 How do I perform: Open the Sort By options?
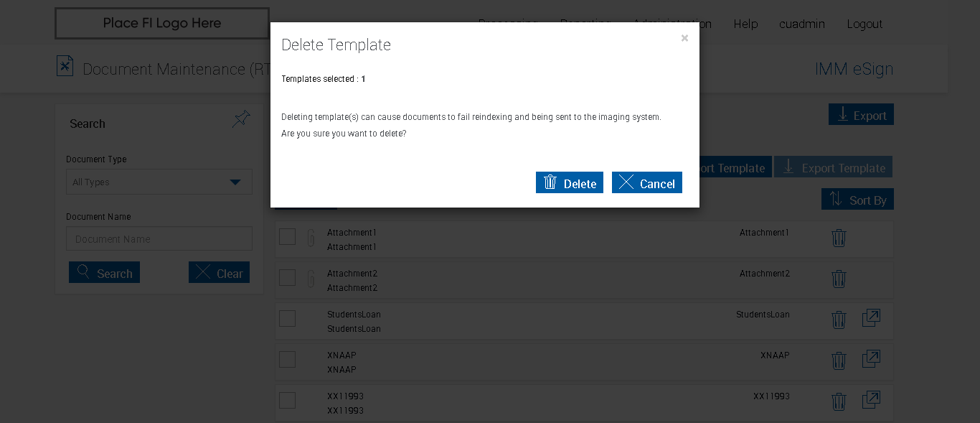point(857,200)
